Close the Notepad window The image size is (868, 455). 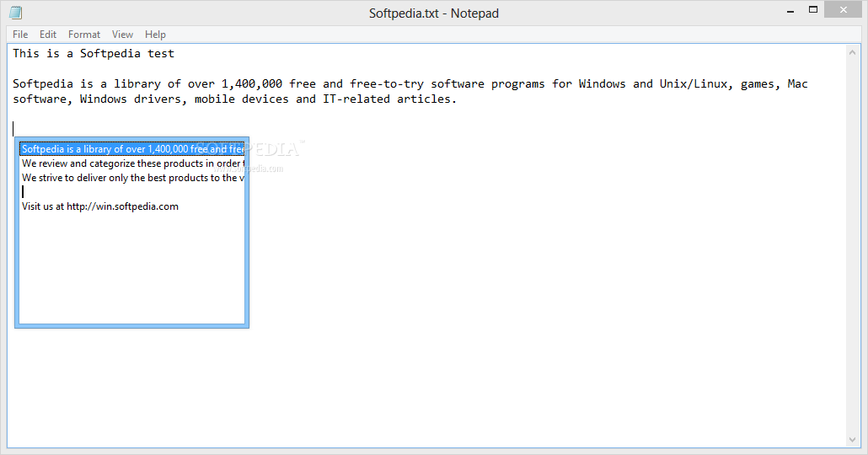844,10
